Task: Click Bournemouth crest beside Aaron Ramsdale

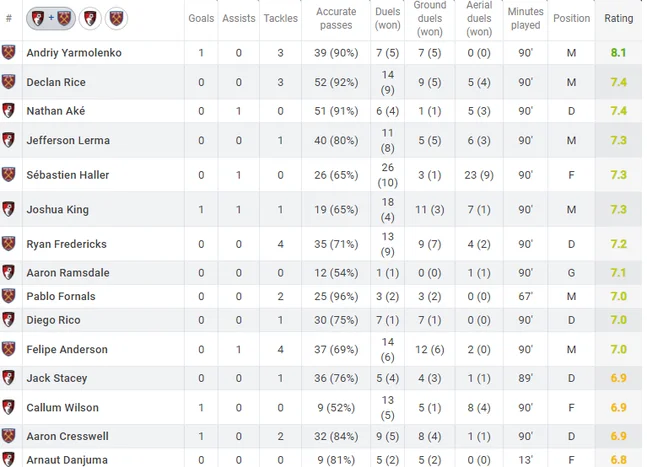Action: point(9,273)
